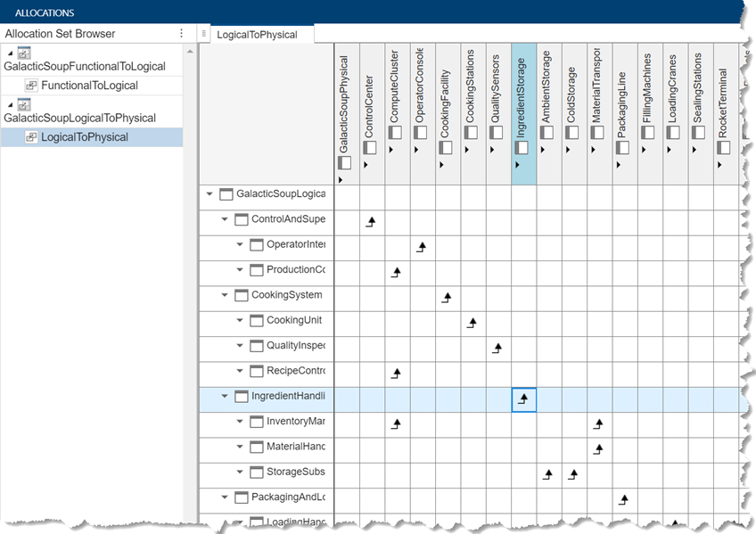Collapse the GalacticSoupLogica root row
This screenshot has height=534, width=756.
tap(210, 193)
